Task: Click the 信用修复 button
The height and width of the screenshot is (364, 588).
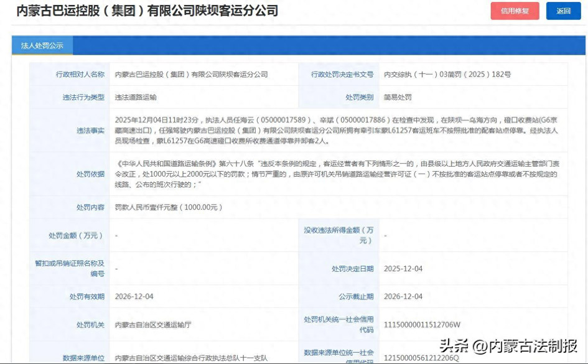Action: [515, 11]
